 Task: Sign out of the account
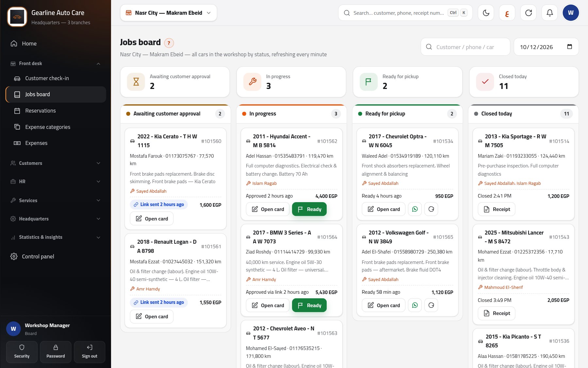click(90, 352)
